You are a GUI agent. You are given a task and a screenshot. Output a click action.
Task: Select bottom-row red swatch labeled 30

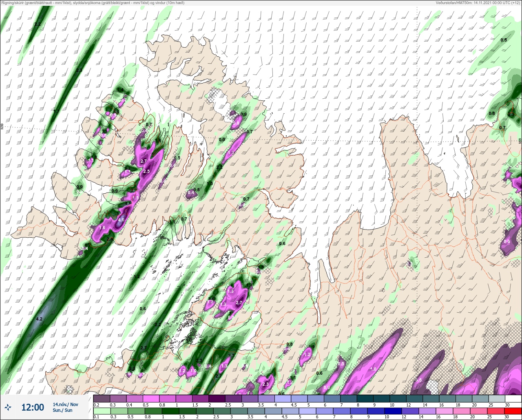tap(513, 411)
